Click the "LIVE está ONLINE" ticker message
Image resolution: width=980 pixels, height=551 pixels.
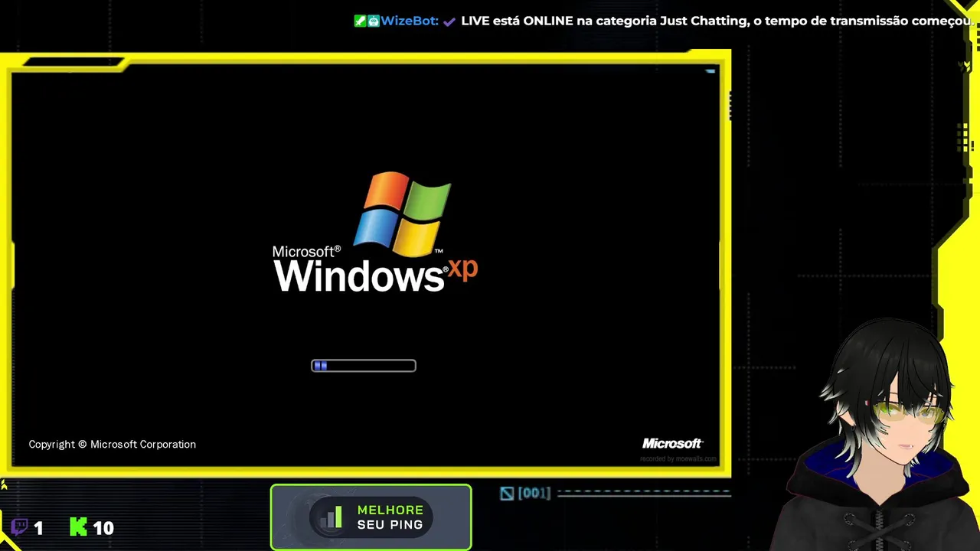coord(717,21)
